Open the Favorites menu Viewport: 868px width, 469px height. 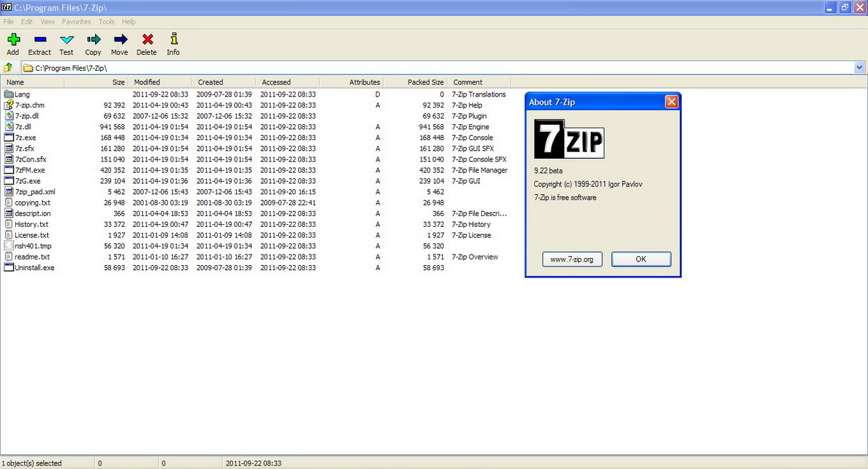click(76, 22)
